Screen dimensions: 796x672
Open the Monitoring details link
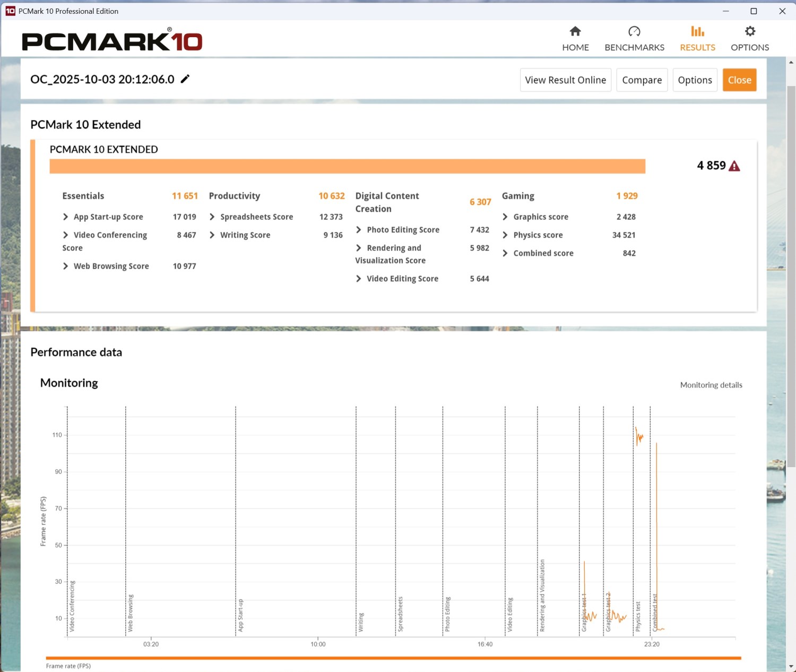[711, 385]
